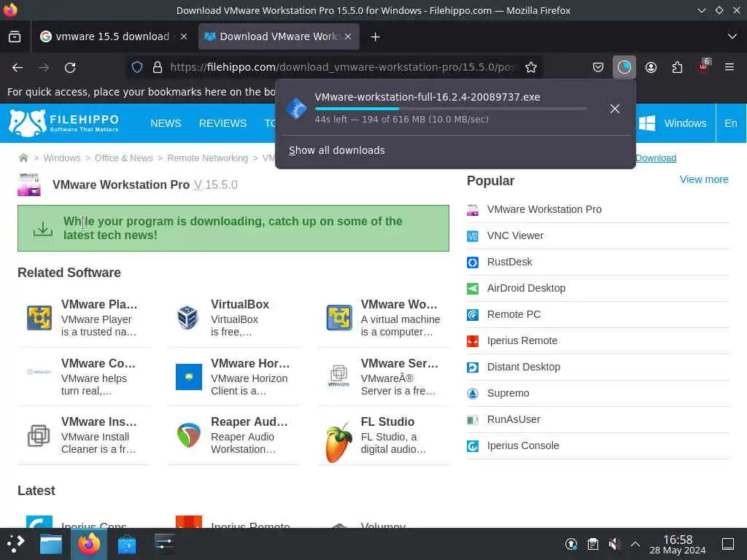Open System Settings taskbar icon
Viewport: 747px width, 560px height.
point(164,544)
